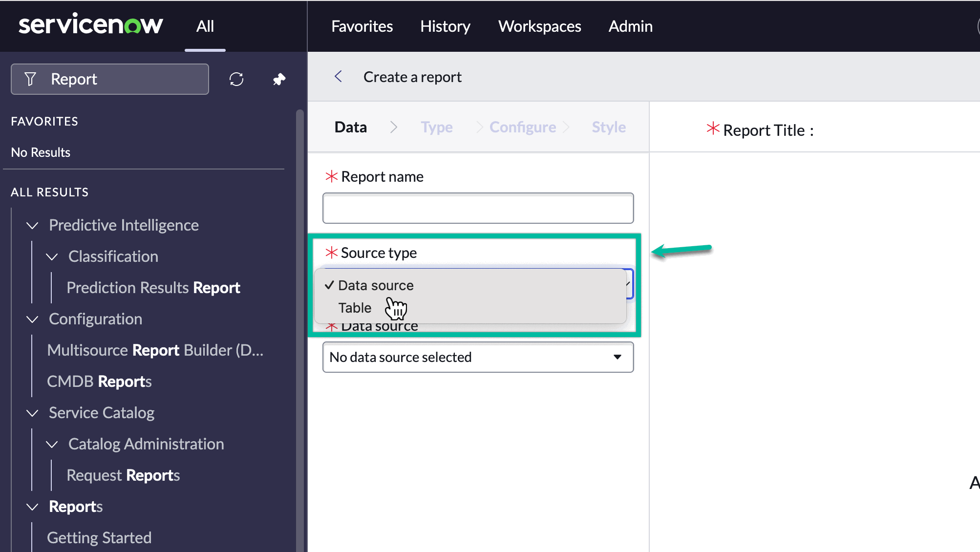Screen dimensions: 980x552
Task: Collapse Predictive Intelligence section
Action: pos(32,225)
